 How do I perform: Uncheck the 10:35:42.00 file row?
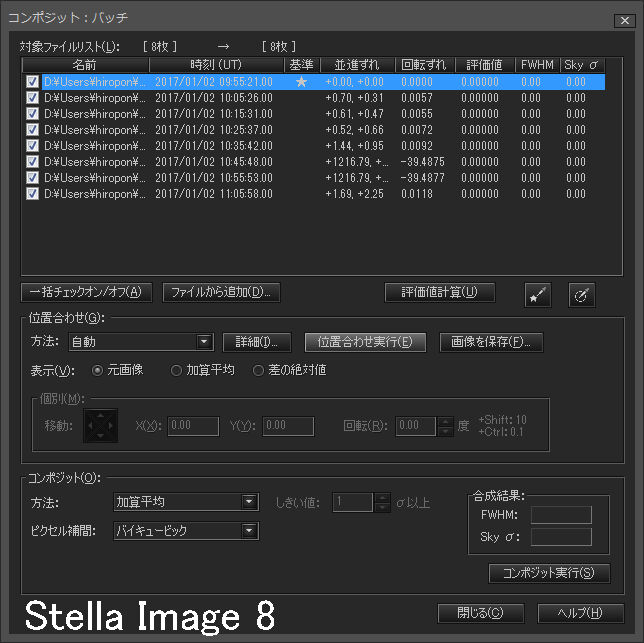pyautogui.click(x=32, y=146)
